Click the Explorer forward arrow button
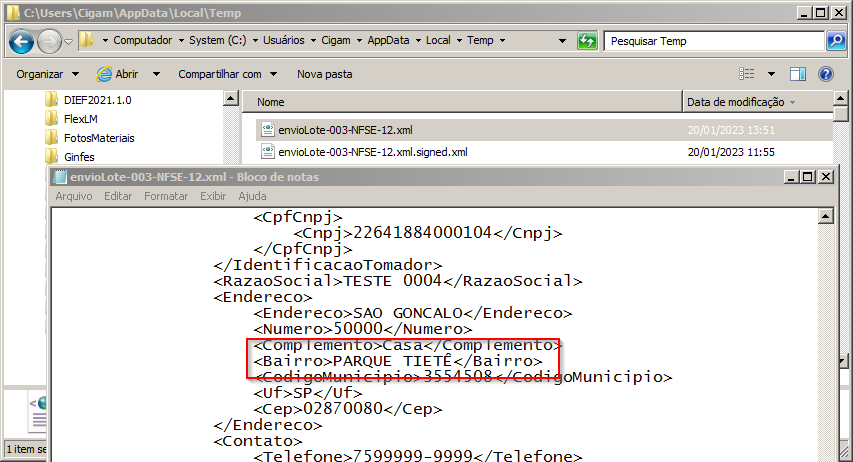Screen dimensions: 853x462 [50, 42]
